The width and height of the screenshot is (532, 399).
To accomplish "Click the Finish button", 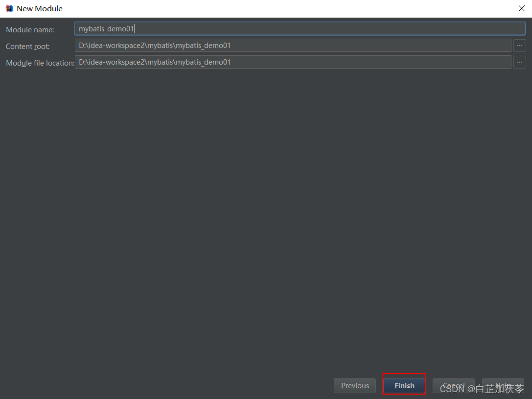I will tap(404, 386).
